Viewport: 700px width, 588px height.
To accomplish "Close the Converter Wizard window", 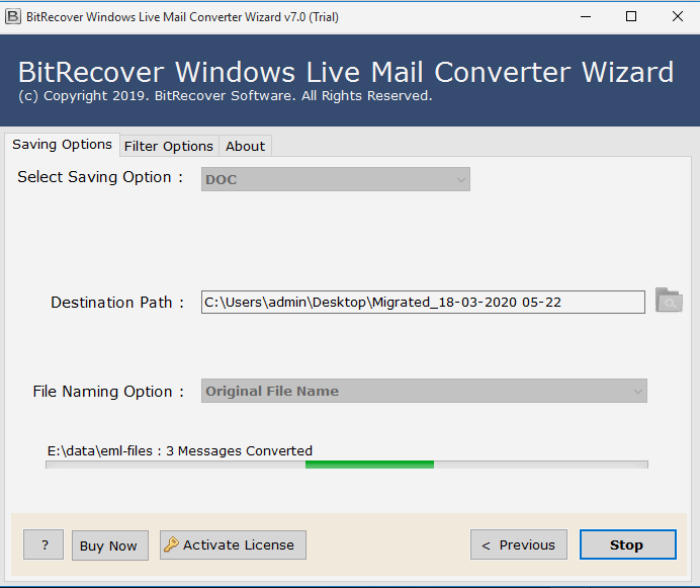I will click(677, 17).
